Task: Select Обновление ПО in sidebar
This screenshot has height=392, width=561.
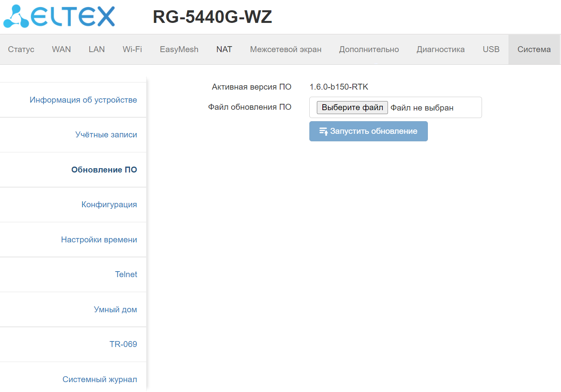Action: (104, 170)
